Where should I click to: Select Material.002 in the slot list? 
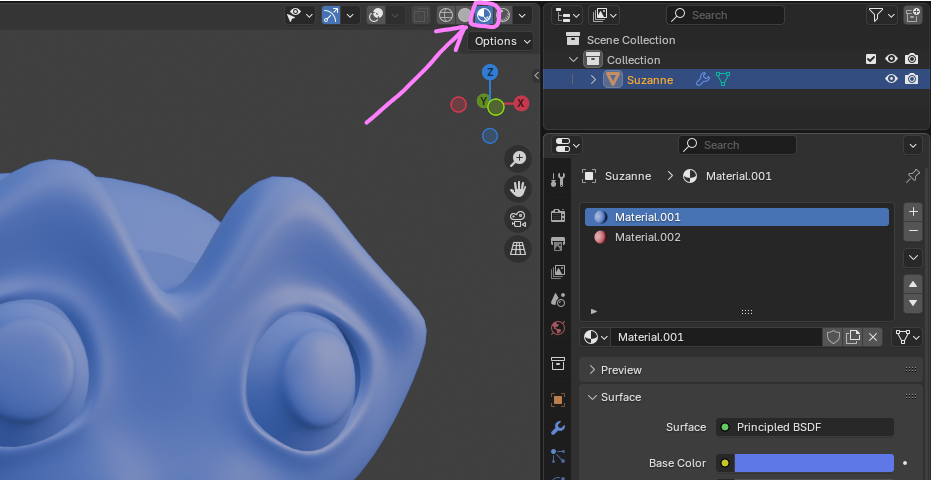647,237
